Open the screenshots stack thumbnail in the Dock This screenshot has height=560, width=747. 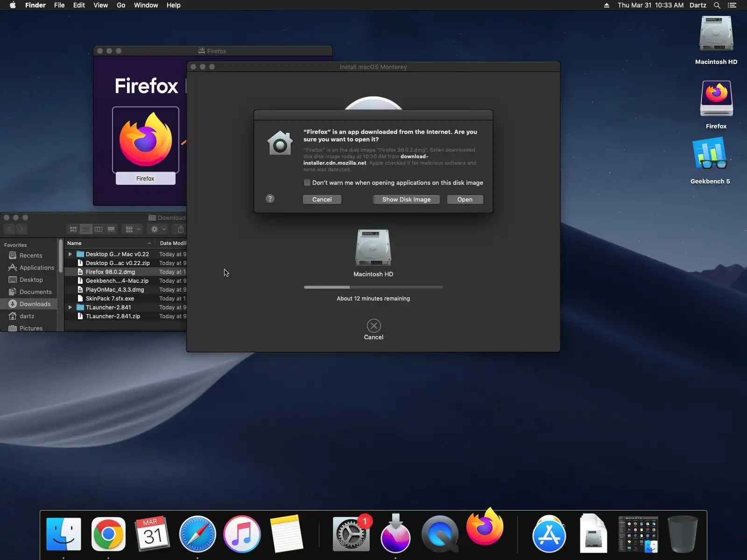click(638, 534)
